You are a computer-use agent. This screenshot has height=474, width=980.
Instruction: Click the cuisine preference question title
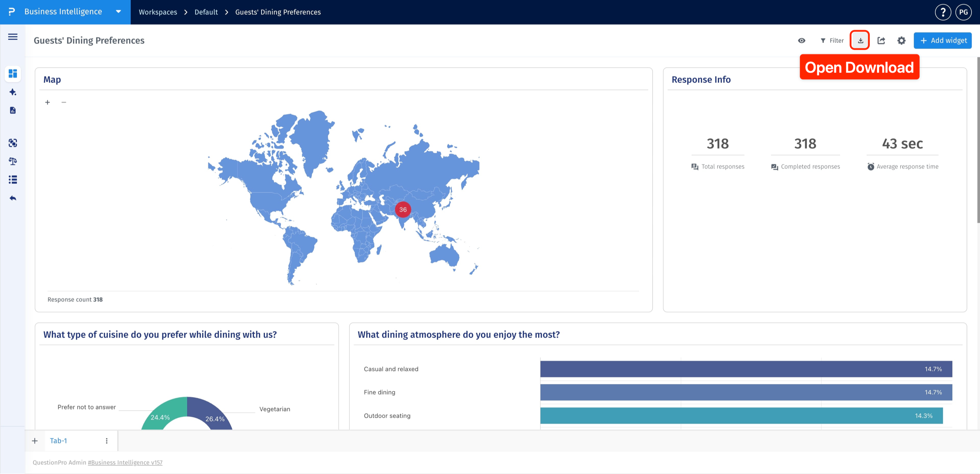coord(160,335)
